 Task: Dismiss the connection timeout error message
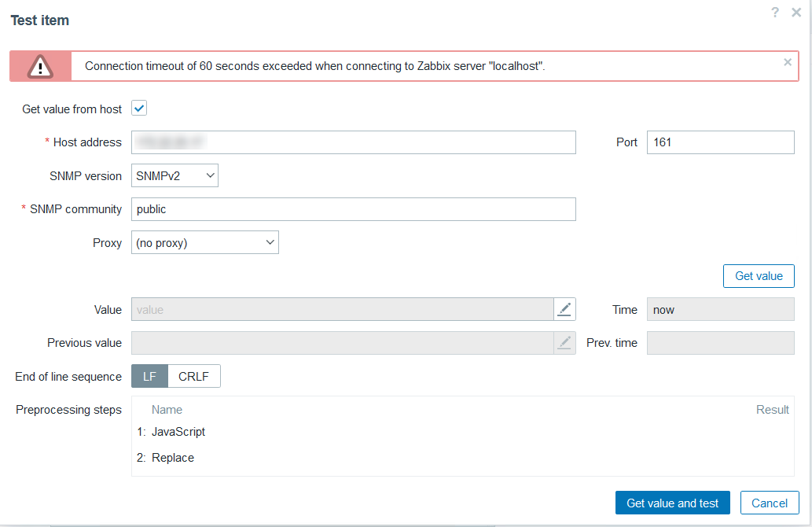click(788, 62)
